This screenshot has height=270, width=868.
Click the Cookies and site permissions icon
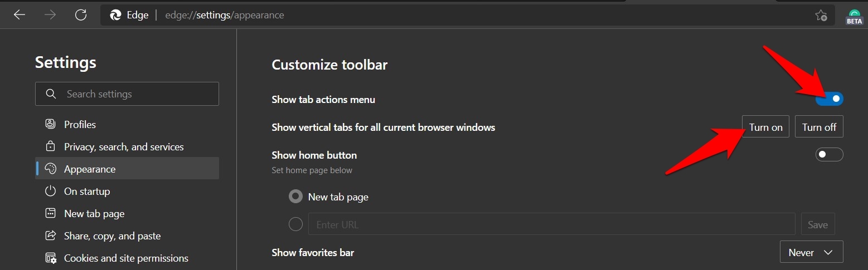(51, 258)
